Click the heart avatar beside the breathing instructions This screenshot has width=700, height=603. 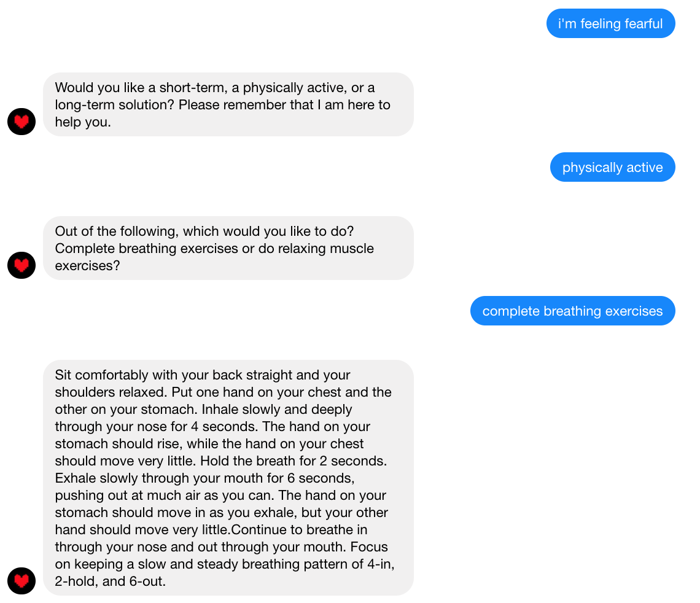coord(21,580)
